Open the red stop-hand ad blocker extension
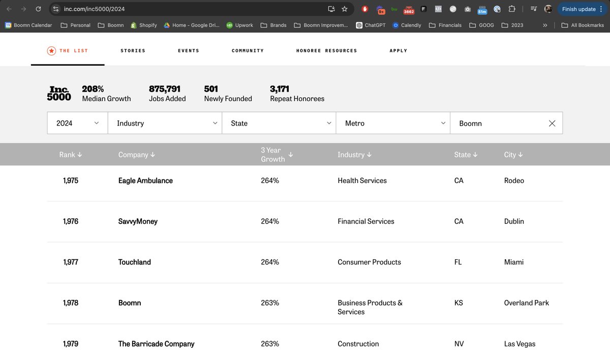This screenshot has width=610, height=364. 365,9
